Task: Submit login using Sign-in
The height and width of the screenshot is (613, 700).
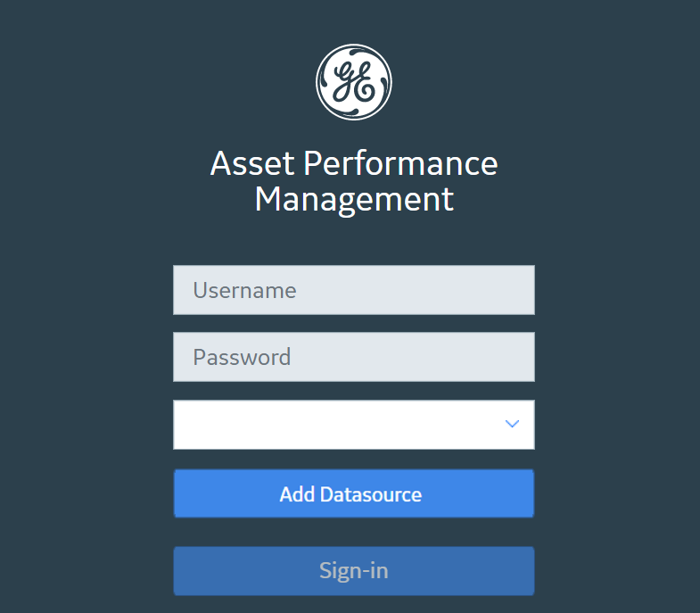Action: (354, 571)
